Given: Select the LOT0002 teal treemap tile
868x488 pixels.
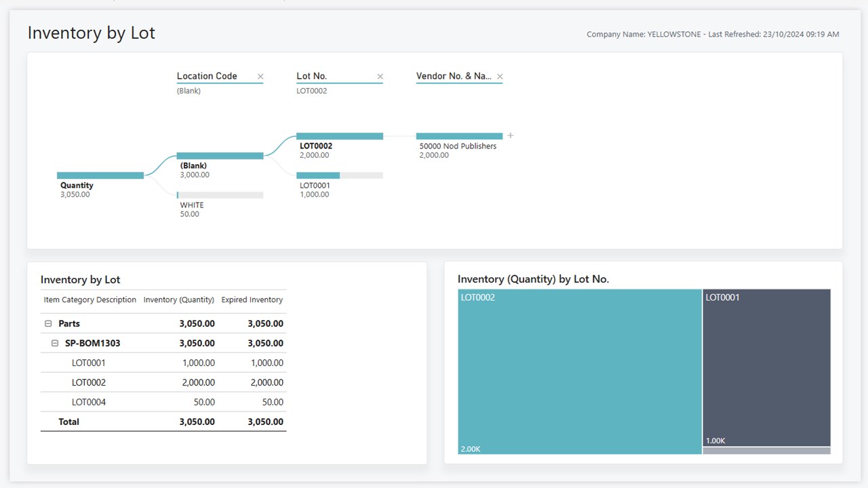Looking at the screenshot, I should (x=580, y=371).
